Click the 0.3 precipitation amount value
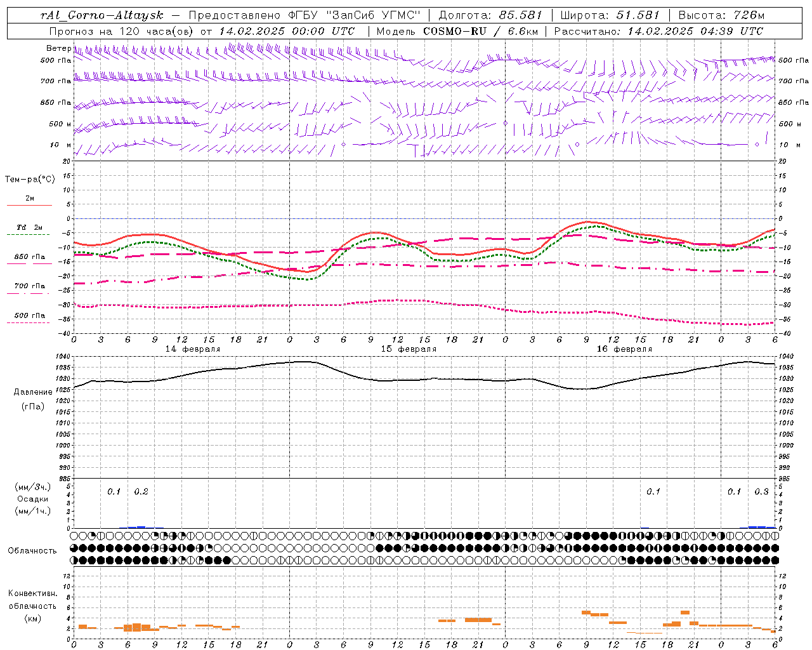 [x=761, y=491]
